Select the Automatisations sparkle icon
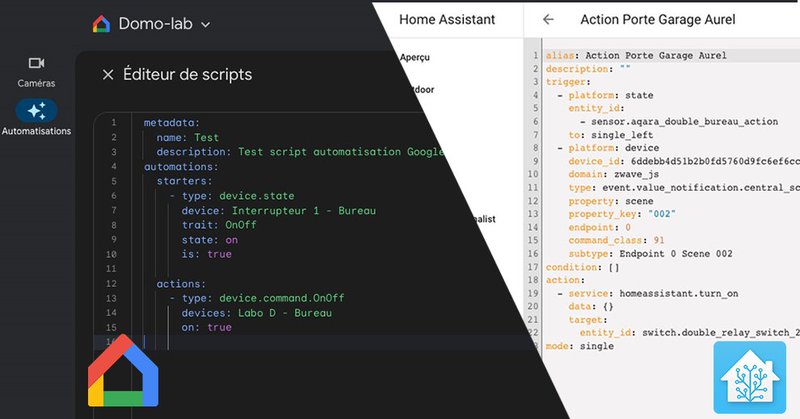Screen dimensions: 800x419 coord(36,111)
